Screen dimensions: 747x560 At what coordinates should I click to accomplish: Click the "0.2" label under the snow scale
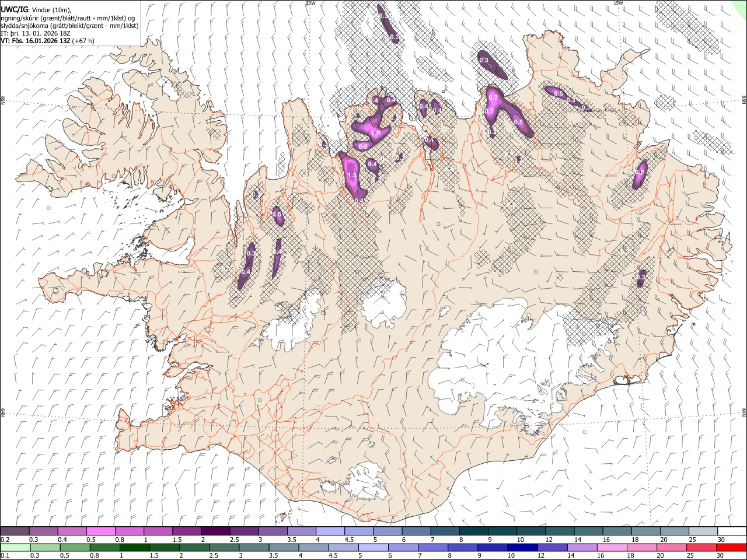4,540
